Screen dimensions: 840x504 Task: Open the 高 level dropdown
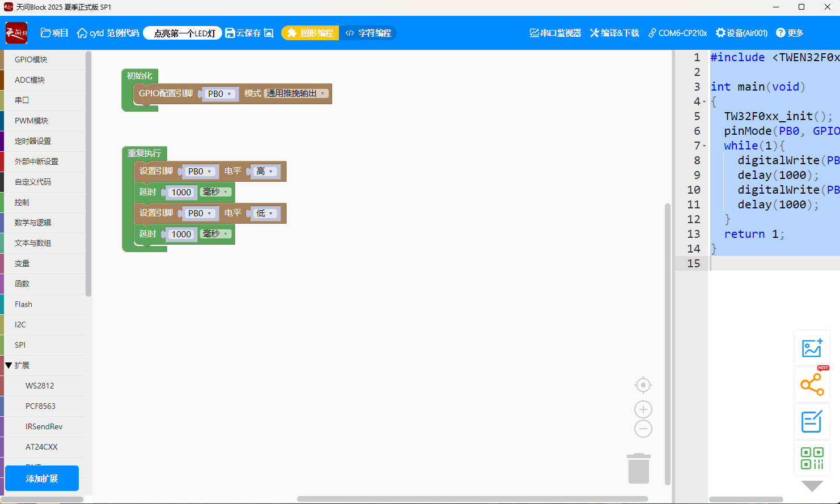265,171
